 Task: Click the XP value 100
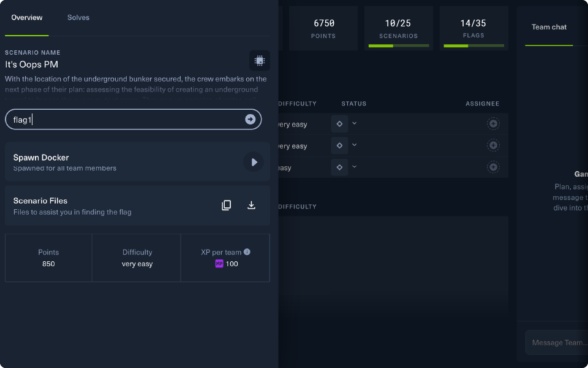pyautogui.click(x=232, y=264)
